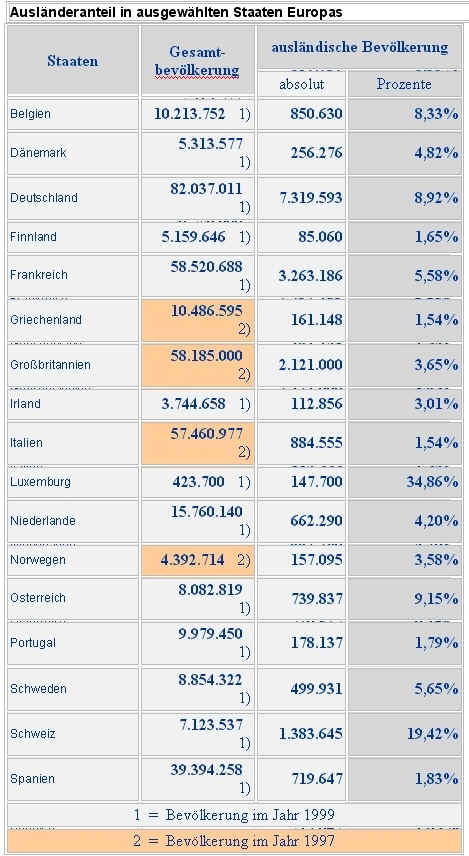The image size is (469, 856).
Task: Select the orange Großbritannien 58.185.000 cell
Action: (198, 365)
